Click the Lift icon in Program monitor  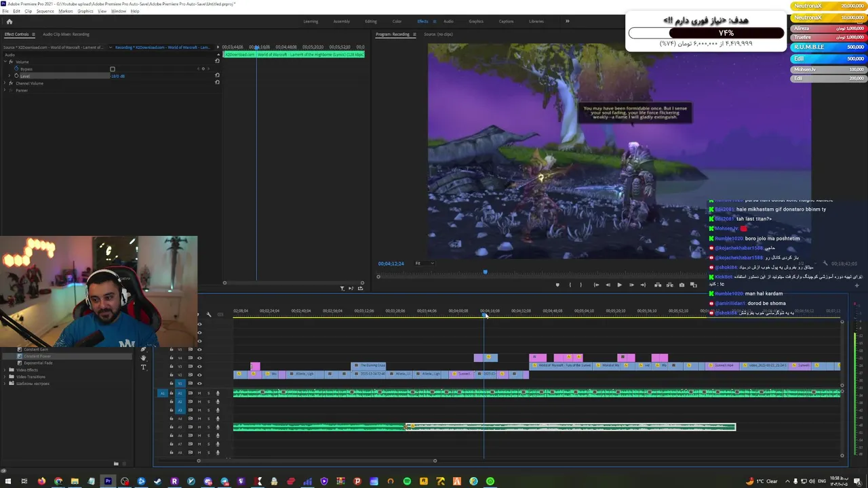[x=658, y=285]
